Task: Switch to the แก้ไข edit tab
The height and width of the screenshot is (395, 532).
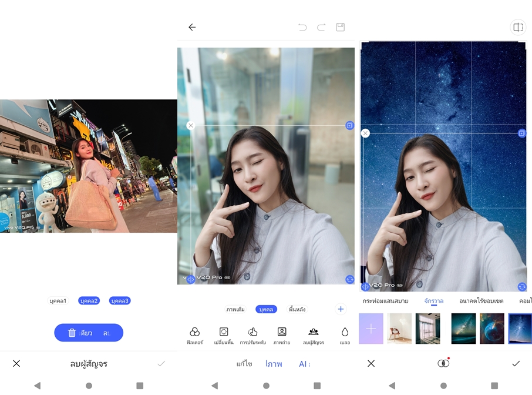Action: [244, 364]
